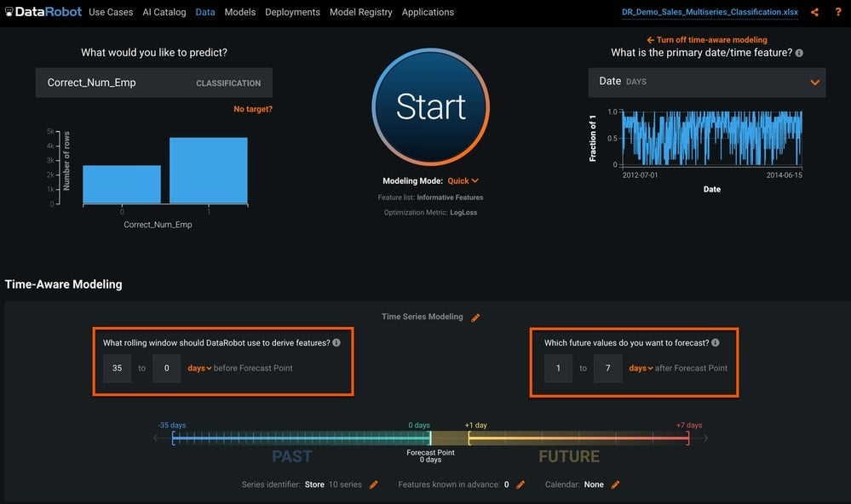The width and height of the screenshot is (851, 504).
Task: Open the Deployments tab
Action: click(292, 12)
